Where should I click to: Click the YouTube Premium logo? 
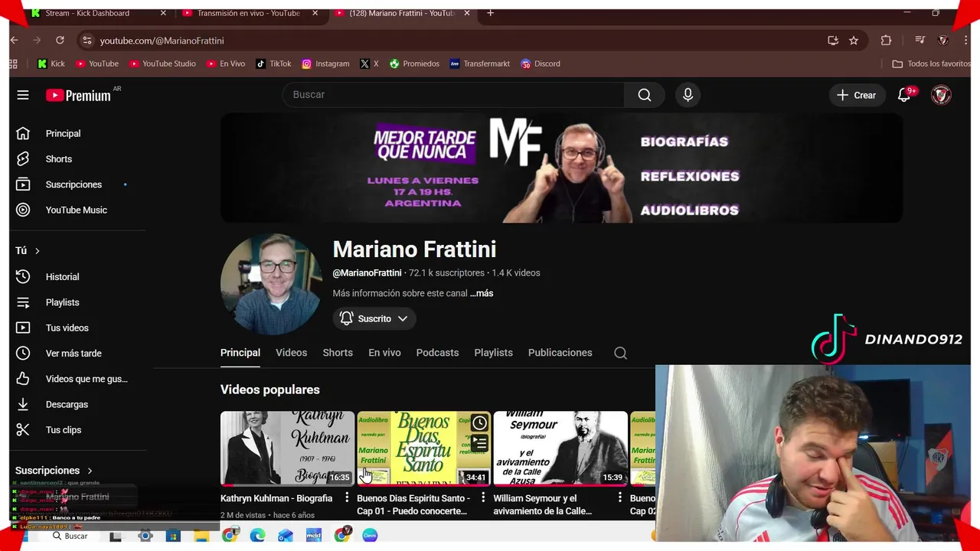pos(78,95)
